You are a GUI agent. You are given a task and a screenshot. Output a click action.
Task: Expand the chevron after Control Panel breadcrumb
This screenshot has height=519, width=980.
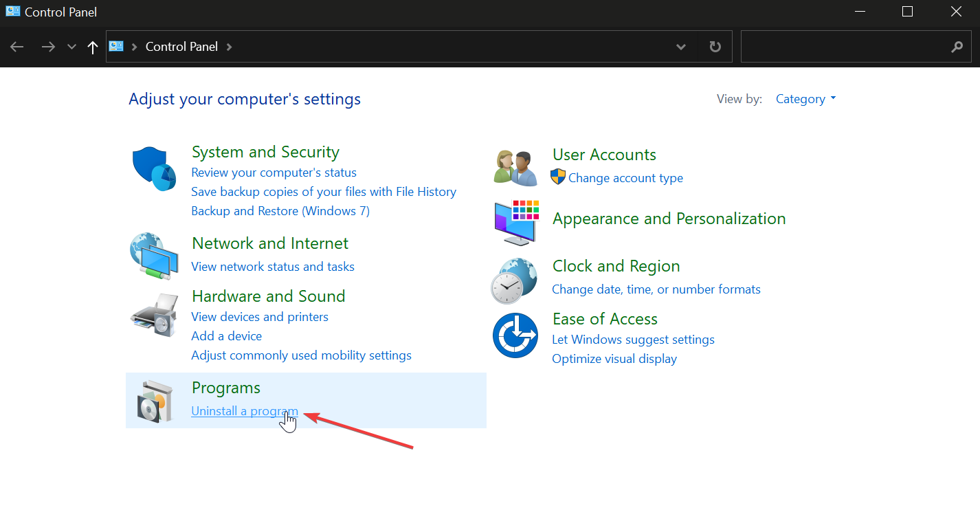(x=230, y=47)
